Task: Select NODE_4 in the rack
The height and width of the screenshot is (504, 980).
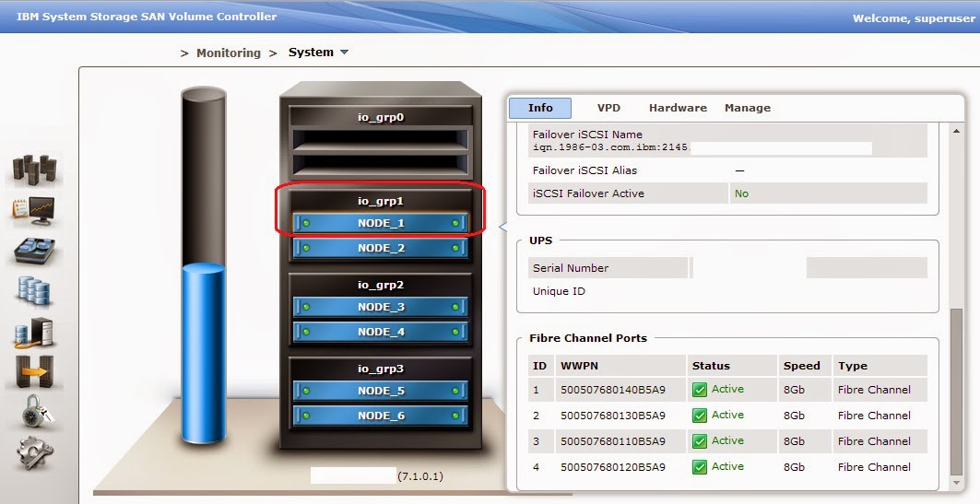Action: click(381, 332)
